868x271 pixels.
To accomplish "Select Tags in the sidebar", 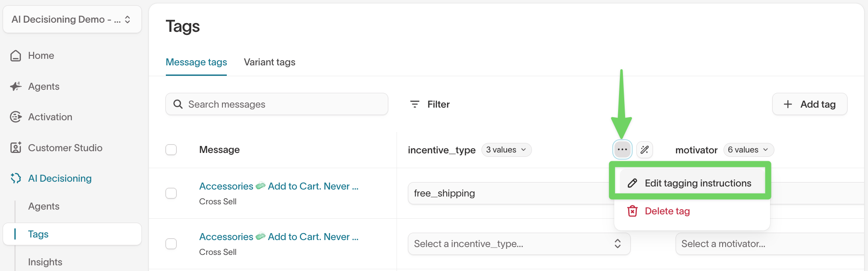I will (72, 234).
